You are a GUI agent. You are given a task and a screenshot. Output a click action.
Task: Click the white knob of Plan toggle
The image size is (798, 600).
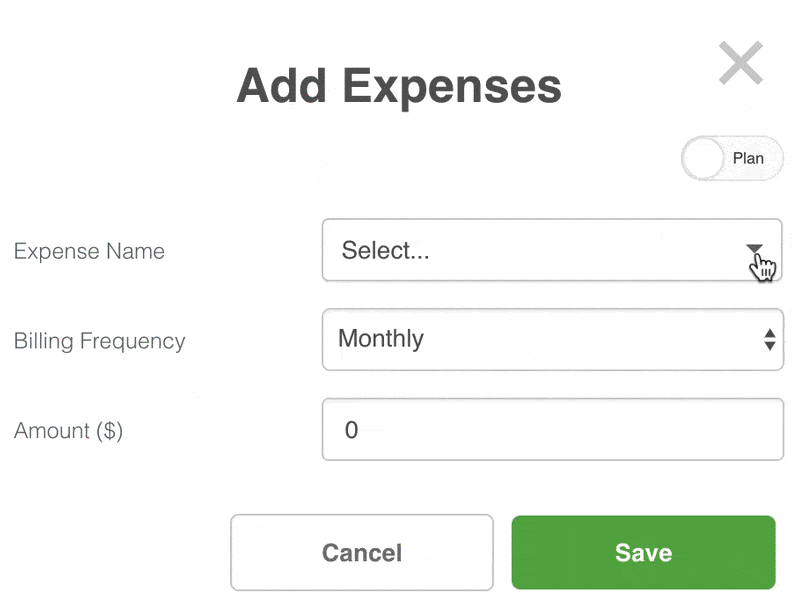(703, 158)
